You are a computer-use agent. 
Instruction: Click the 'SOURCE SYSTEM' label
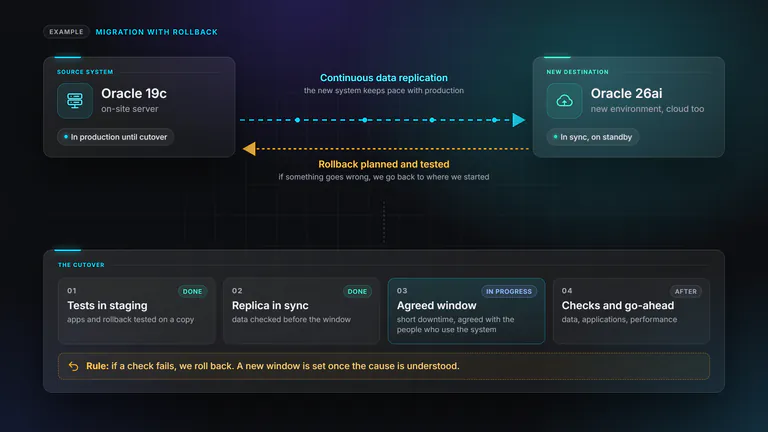click(x=85, y=72)
